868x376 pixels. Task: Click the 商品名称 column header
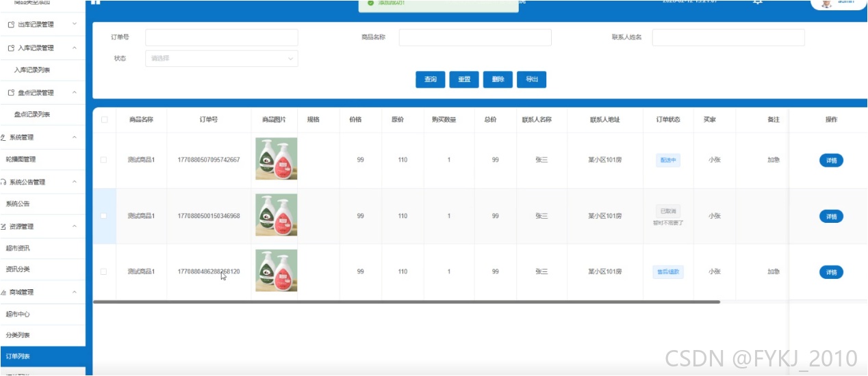pyautogui.click(x=141, y=120)
